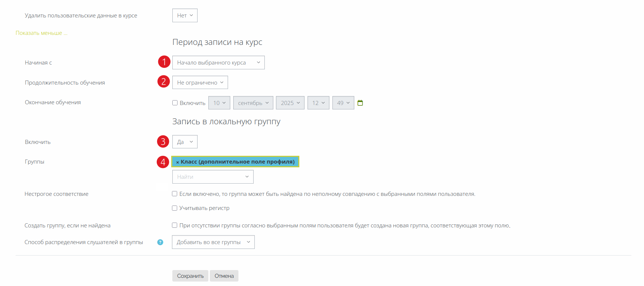The height and width of the screenshot is (286, 644).
Task: Open the local group Да dropdown
Action: click(185, 142)
